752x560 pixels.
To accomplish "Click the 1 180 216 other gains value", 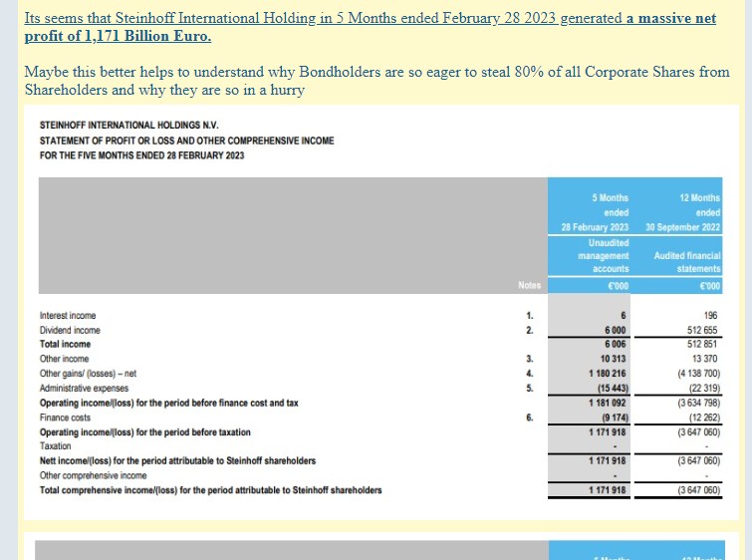I will coord(608,374).
